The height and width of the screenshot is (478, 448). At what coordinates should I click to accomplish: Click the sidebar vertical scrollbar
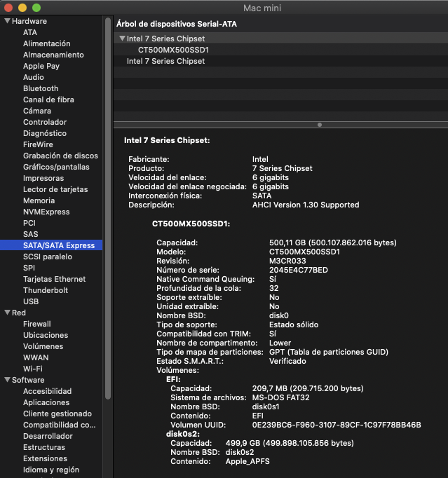coord(108,208)
